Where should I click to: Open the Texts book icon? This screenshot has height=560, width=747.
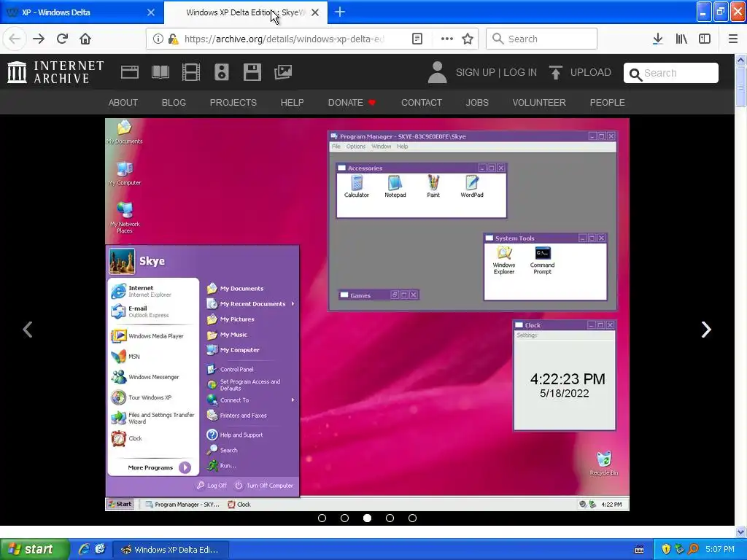coord(160,72)
